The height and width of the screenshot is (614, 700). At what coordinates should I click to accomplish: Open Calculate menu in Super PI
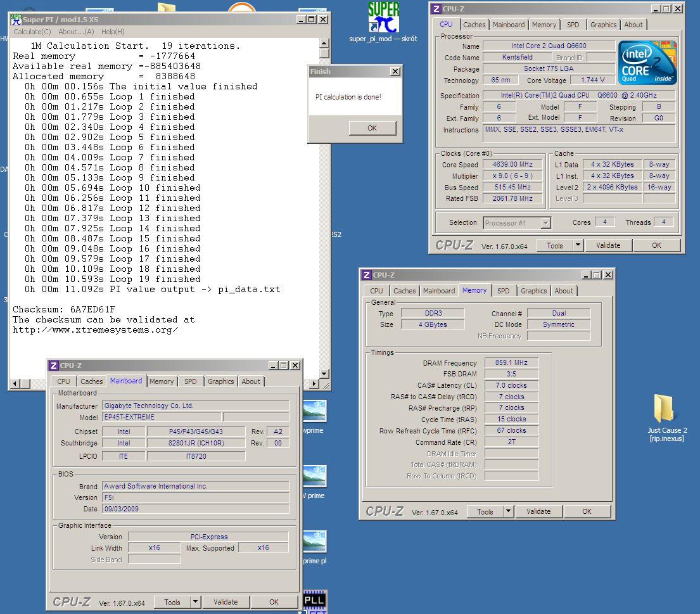pyautogui.click(x=32, y=32)
